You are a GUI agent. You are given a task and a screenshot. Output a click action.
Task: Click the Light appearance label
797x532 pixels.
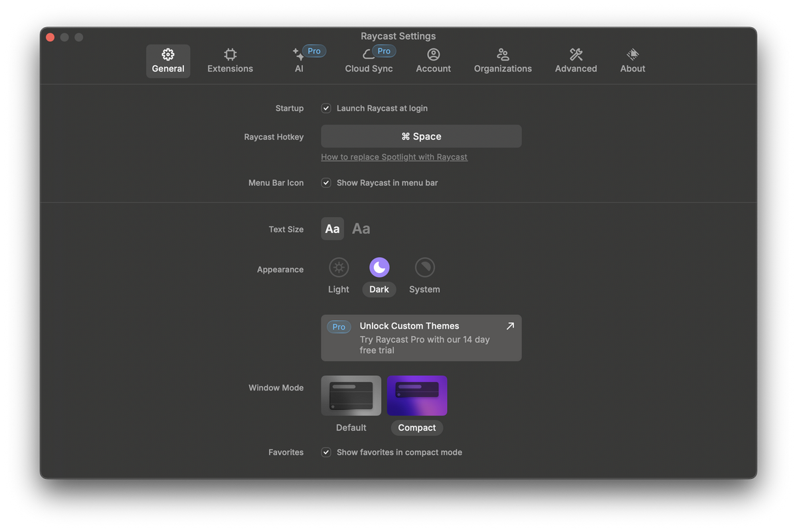click(x=339, y=290)
